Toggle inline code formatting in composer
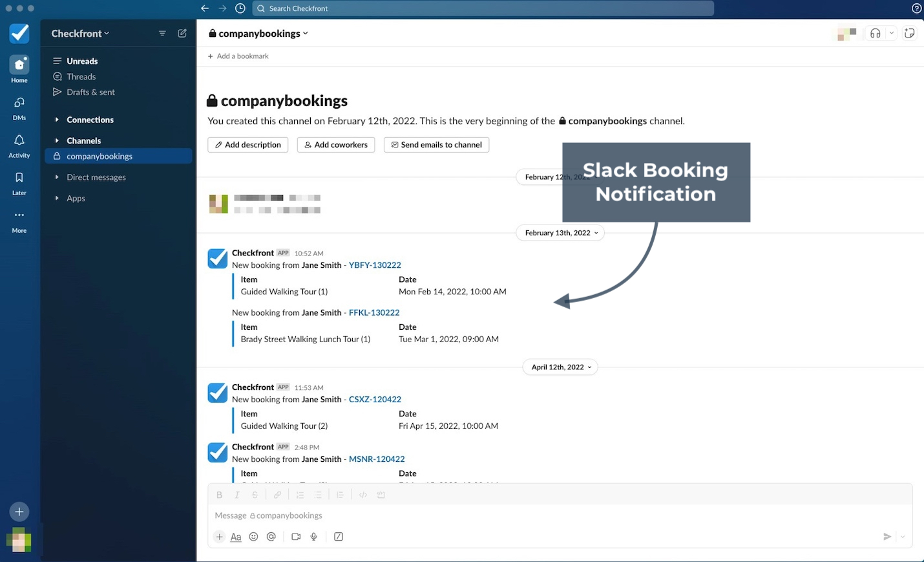 [363, 495]
